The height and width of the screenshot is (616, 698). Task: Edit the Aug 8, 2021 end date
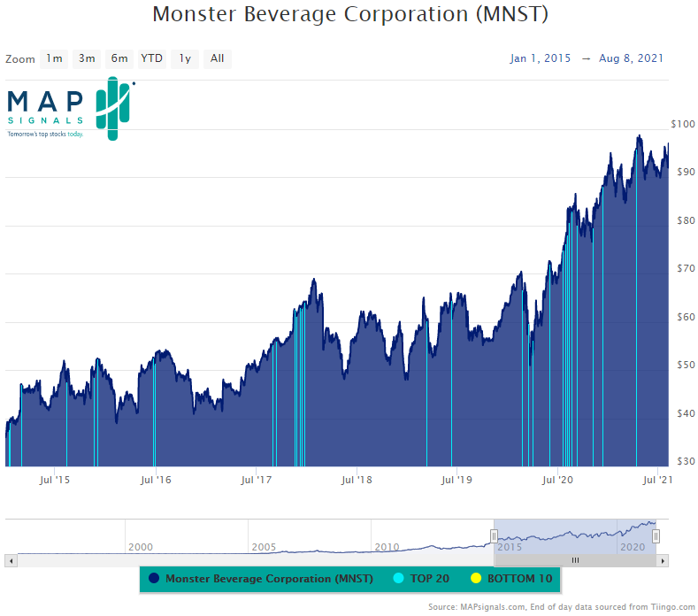(x=631, y=58)
